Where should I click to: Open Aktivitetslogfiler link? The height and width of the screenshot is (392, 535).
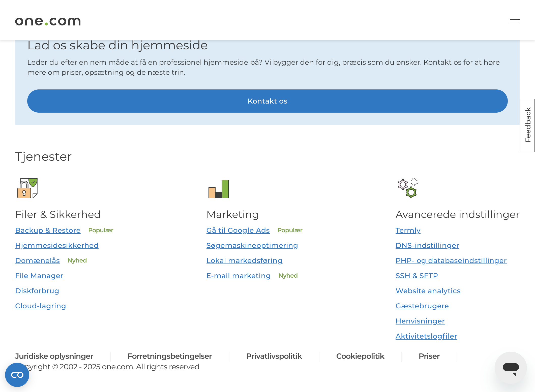tap(426, 336)
